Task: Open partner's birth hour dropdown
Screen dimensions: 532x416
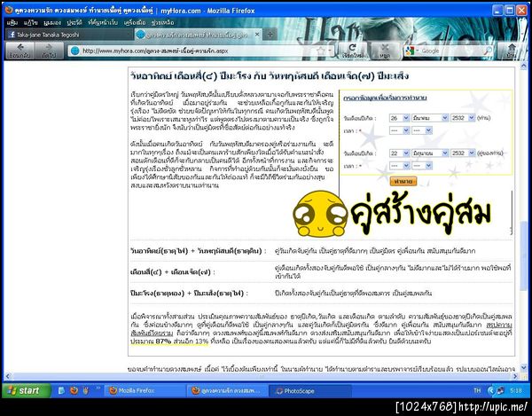Action: click(x=399, y=166)
